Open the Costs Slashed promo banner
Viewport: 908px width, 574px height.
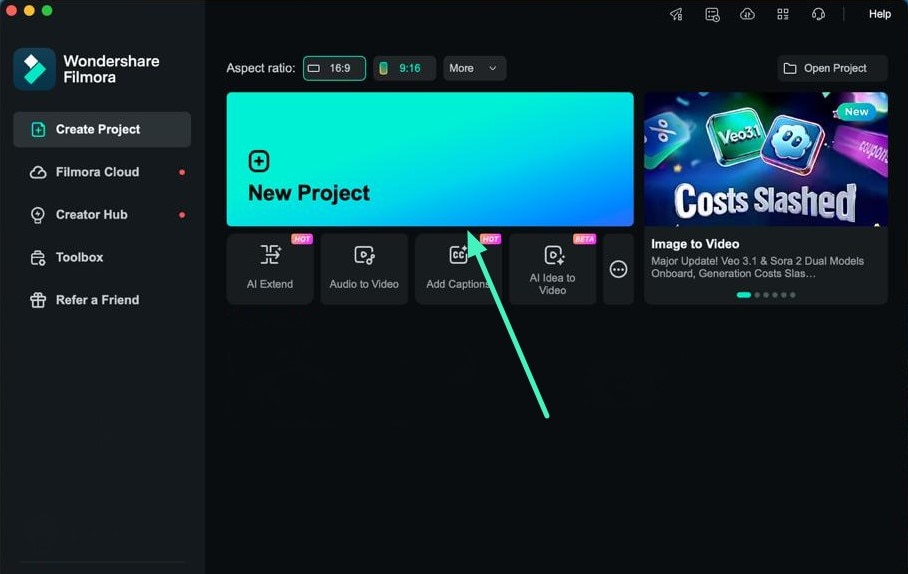[766, 159]
